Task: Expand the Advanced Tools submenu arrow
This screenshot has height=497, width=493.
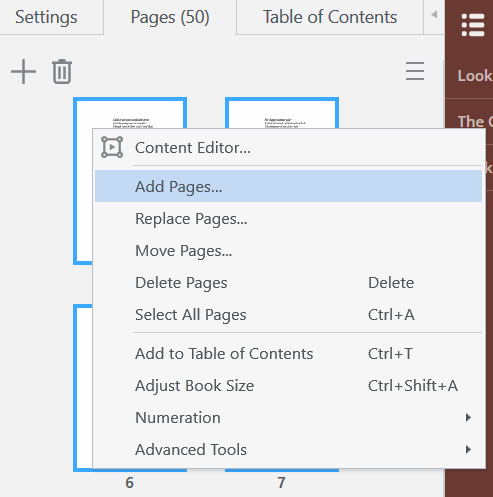Action: point(468,449)
